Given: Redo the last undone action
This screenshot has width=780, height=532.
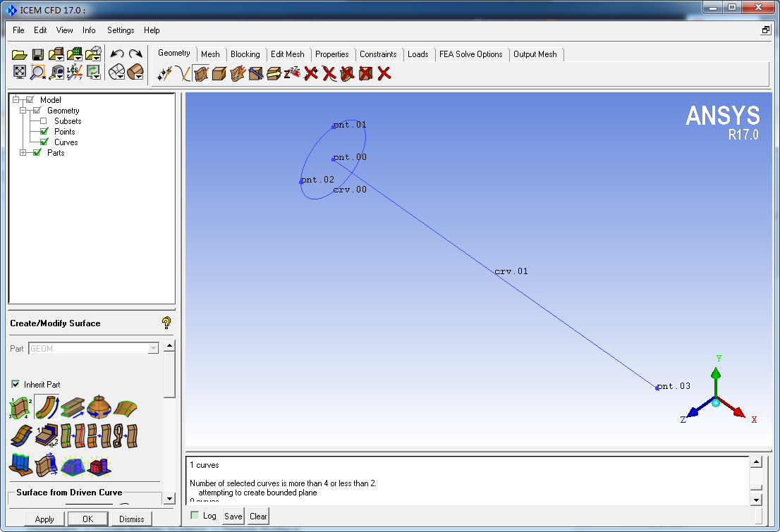Looking at the screenshot, I should [135, 54].
